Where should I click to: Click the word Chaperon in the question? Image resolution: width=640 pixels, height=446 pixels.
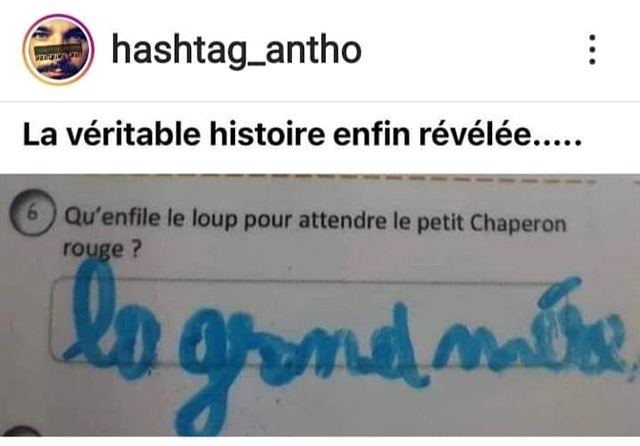(x=518, y=224)
